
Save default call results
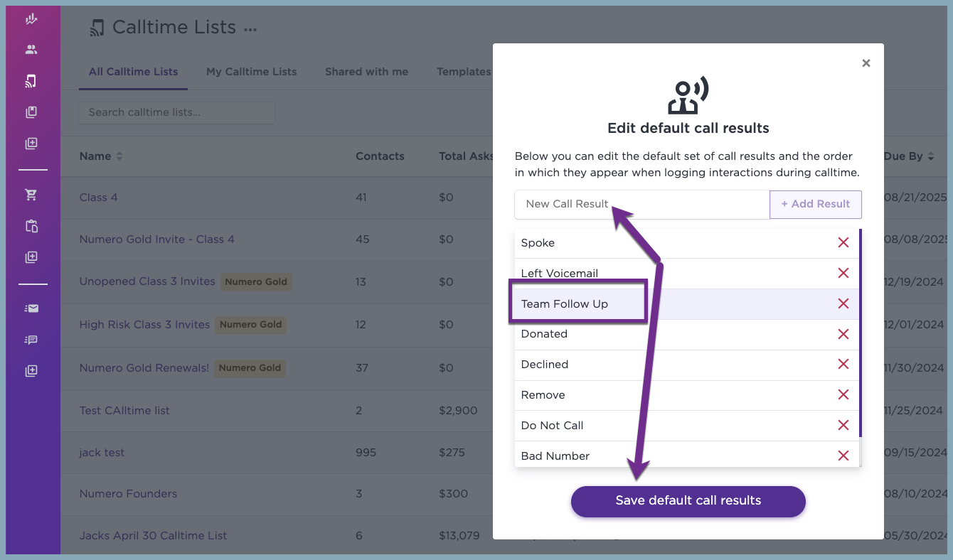click(x=688, y=501)
